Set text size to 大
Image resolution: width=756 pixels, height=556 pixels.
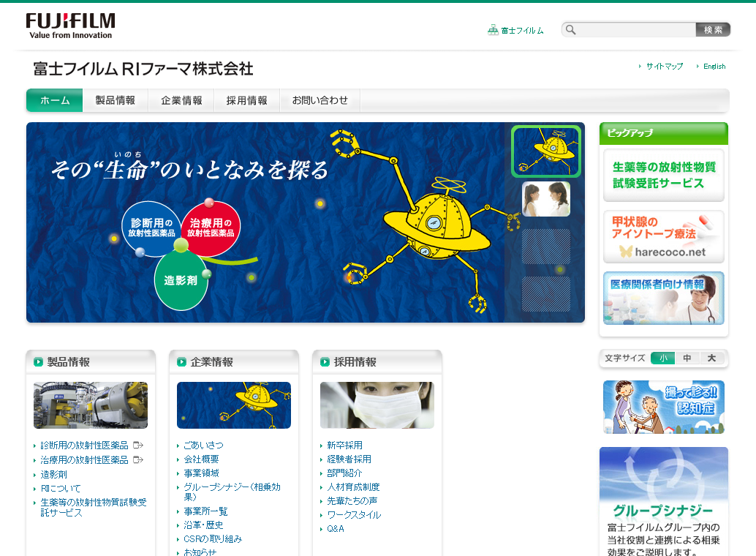(x=711, y=358)
